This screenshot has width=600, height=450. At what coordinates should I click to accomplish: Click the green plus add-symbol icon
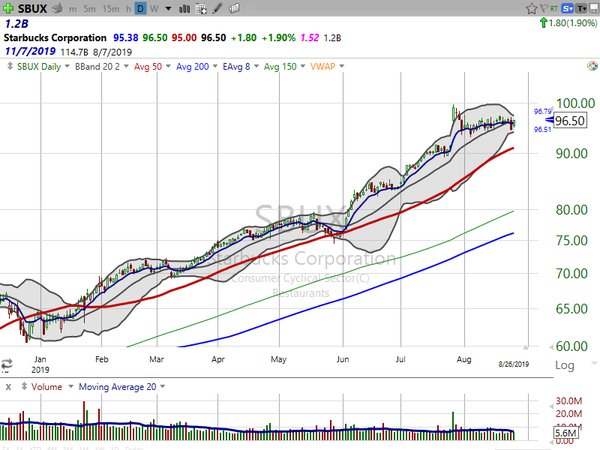click(8, 8)
